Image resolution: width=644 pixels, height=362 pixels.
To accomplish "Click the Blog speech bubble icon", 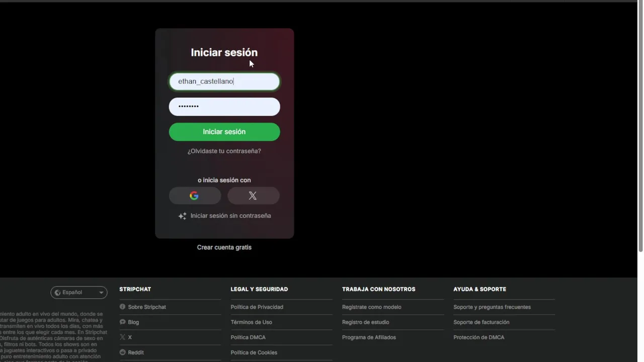I will point(122,322).
